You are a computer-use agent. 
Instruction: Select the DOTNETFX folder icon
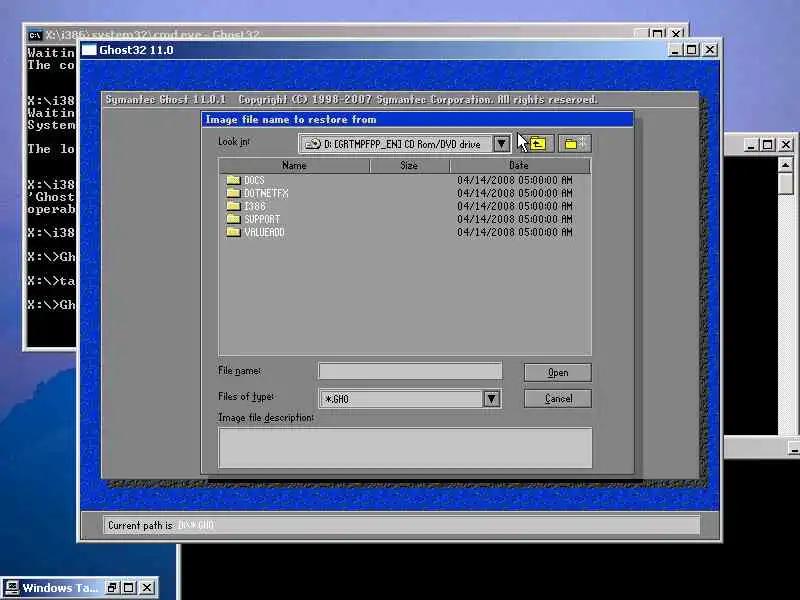[x=233, y=193]
